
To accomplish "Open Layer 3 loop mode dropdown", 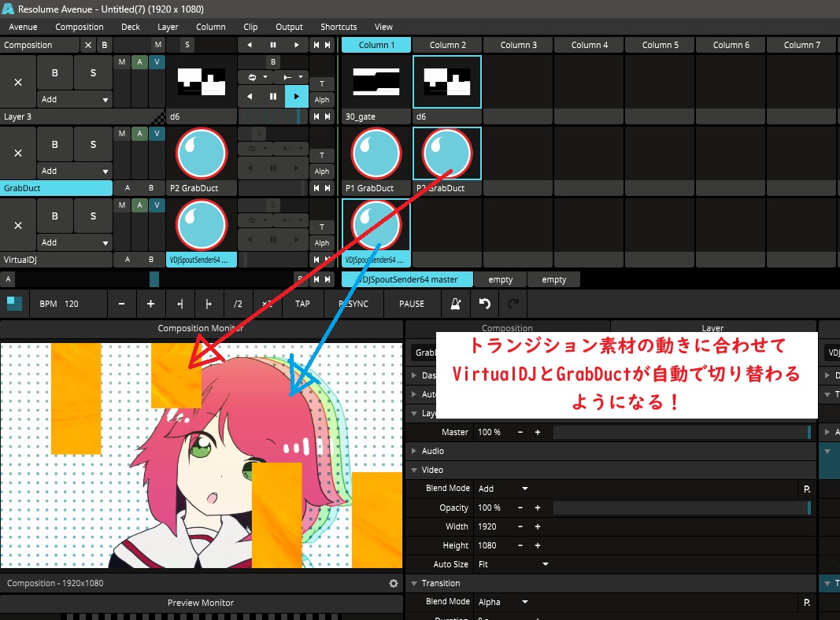I will point(257,77).
